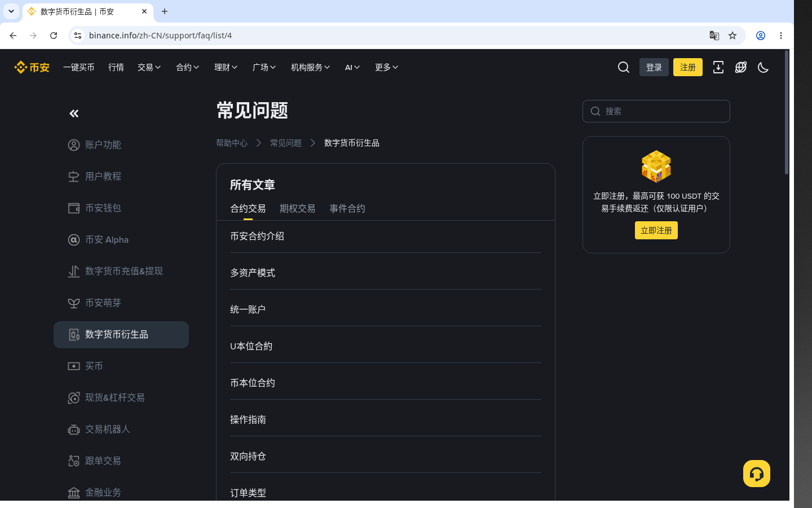Open a new browser tab

[165, 11]
